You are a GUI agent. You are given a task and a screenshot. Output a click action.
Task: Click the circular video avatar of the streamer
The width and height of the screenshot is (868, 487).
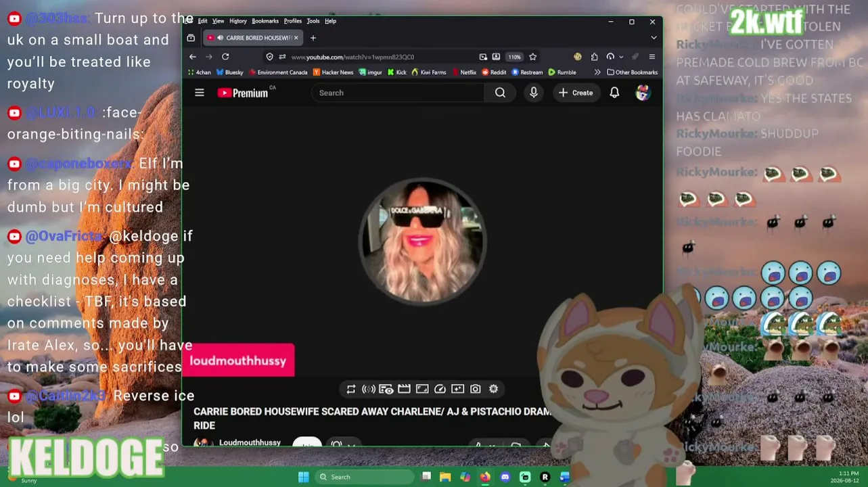pyautogui.click(x=422, y=241)
